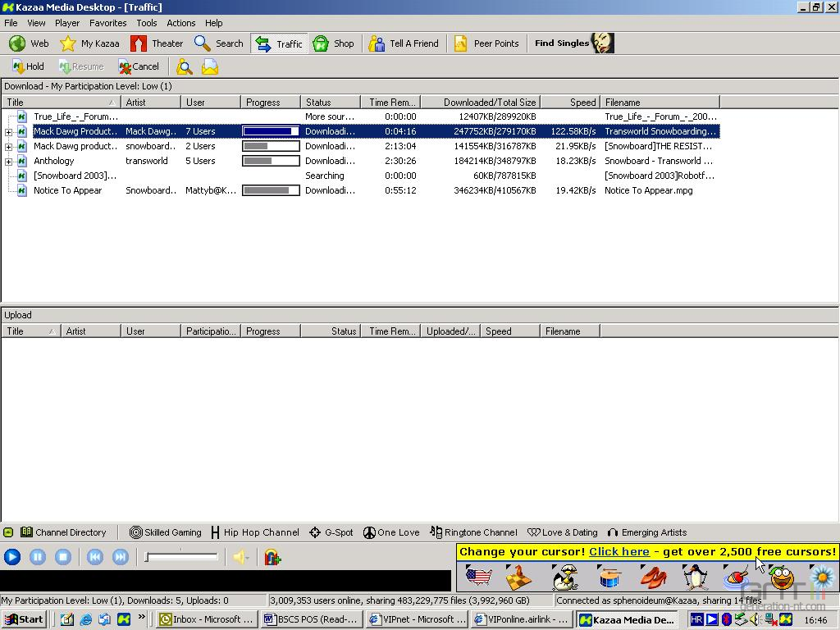Sort downloads by Status column header
Viewport: 840px width, 630px height.
point(330,103)
